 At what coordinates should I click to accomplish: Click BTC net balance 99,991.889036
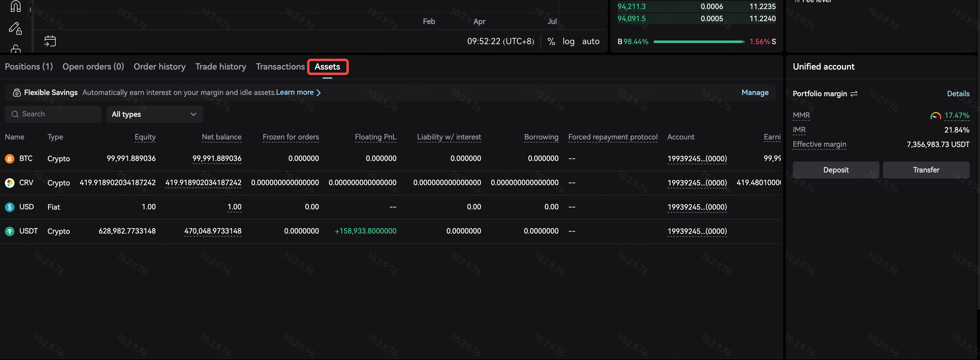(217, 158)
